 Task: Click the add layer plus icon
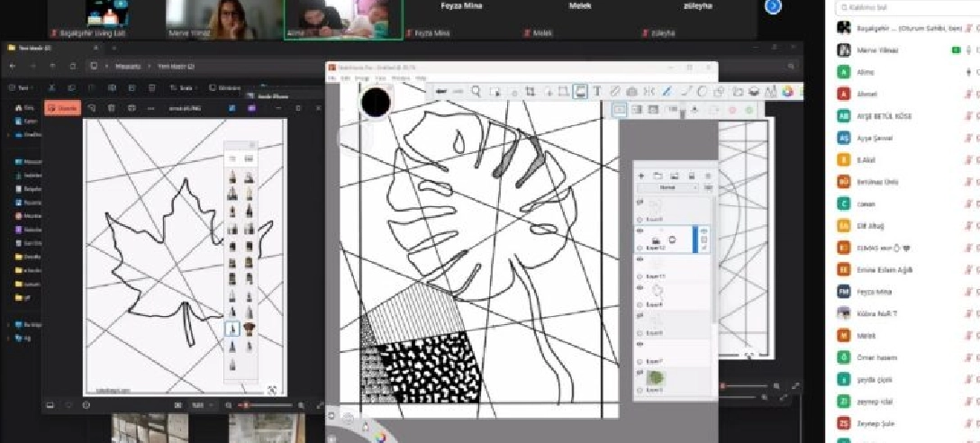click(x=642, y=175)
